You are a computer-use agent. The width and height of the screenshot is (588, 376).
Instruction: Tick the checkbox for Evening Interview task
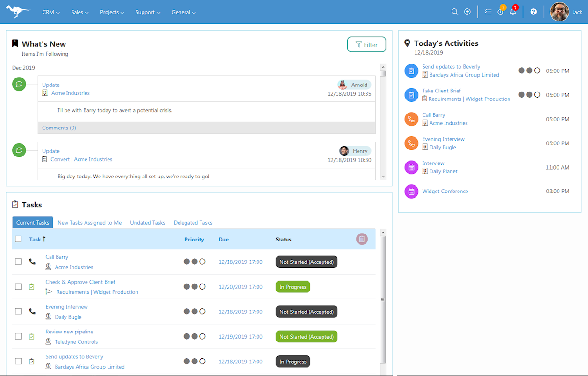[x=18, y=311]
